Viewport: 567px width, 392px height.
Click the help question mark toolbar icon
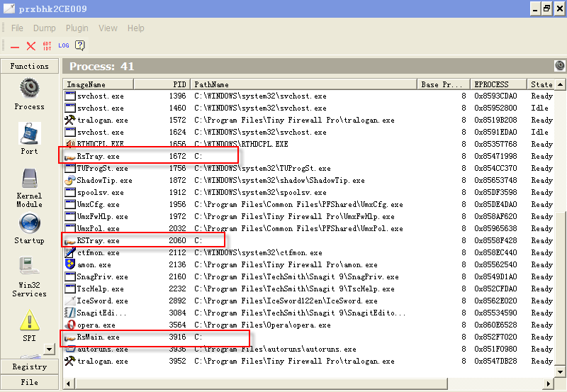(79, 45)
